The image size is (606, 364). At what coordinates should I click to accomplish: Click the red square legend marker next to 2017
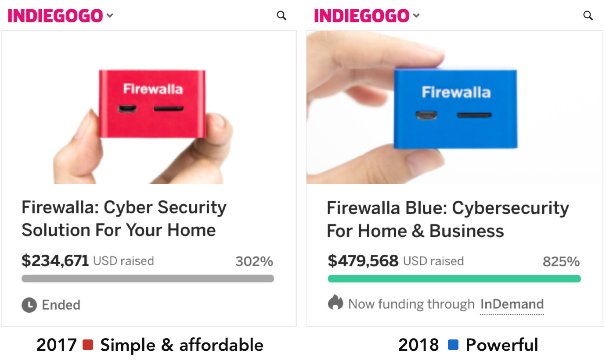88,345
